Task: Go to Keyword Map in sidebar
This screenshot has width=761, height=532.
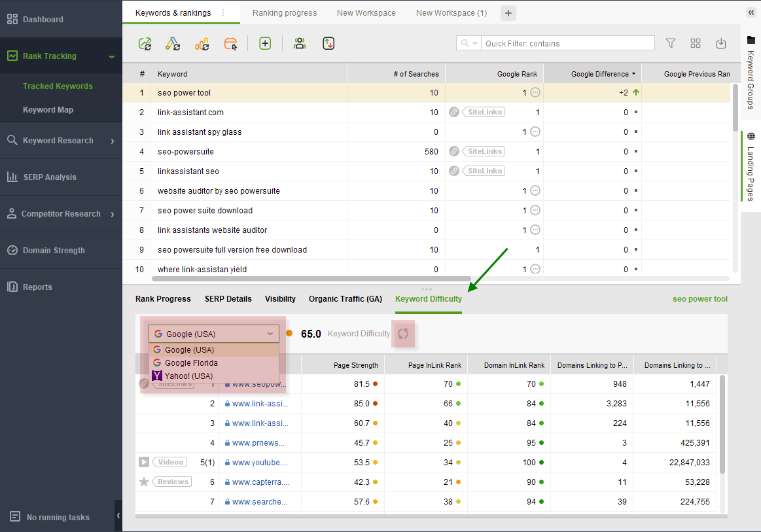Action: (48, 110)
